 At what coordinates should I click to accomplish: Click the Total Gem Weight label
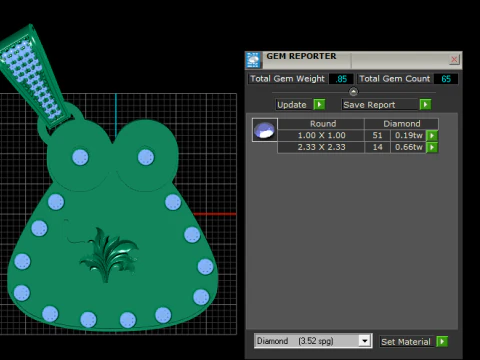pos(287,79)
